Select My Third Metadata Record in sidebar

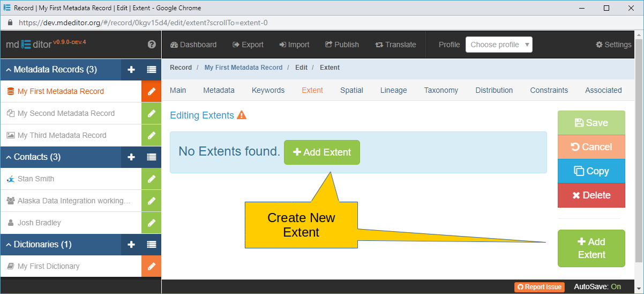(71, 135)
